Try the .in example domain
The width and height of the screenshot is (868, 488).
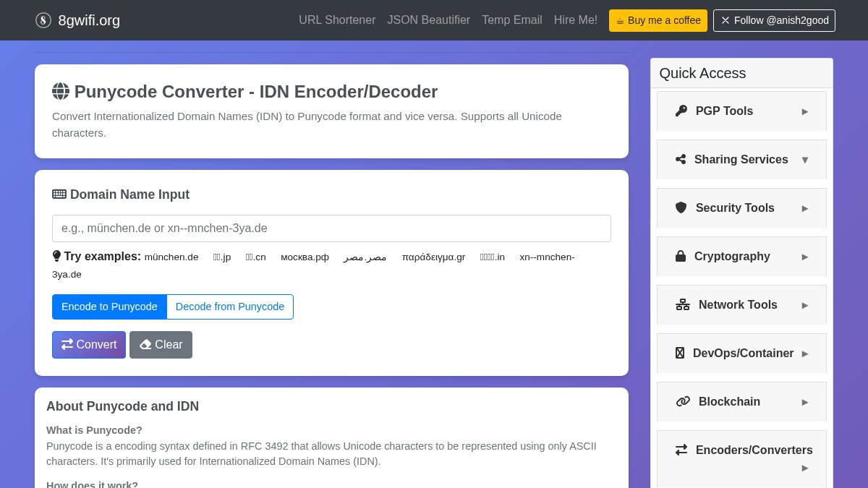(x=493, y=257)
